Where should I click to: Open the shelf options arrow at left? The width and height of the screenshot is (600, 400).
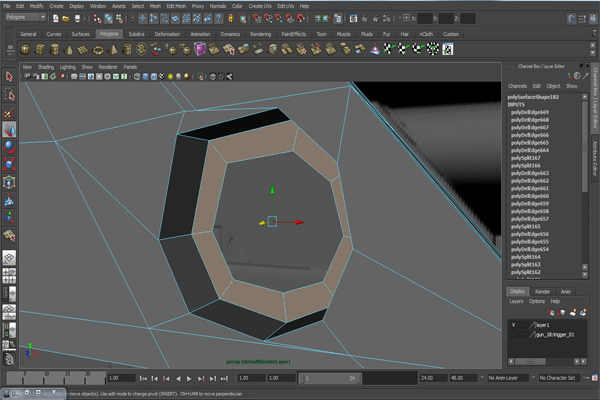pos(10,54)
